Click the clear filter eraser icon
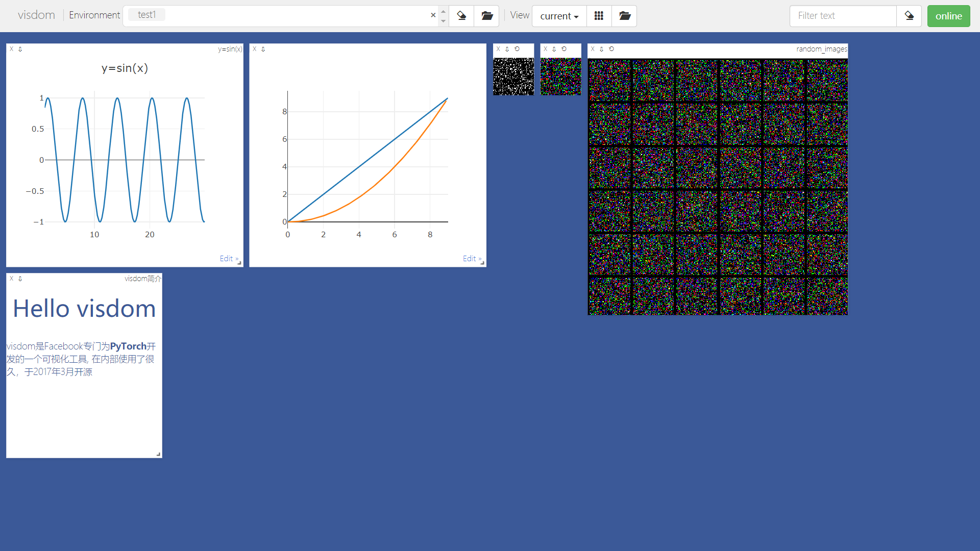 (x=909, y=16)
